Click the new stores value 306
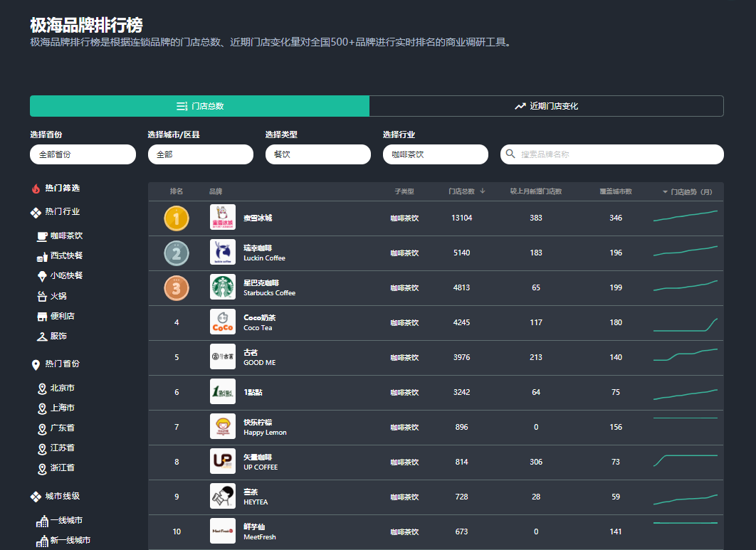Viewport: 756px width, 550px height. coord(536,462)
